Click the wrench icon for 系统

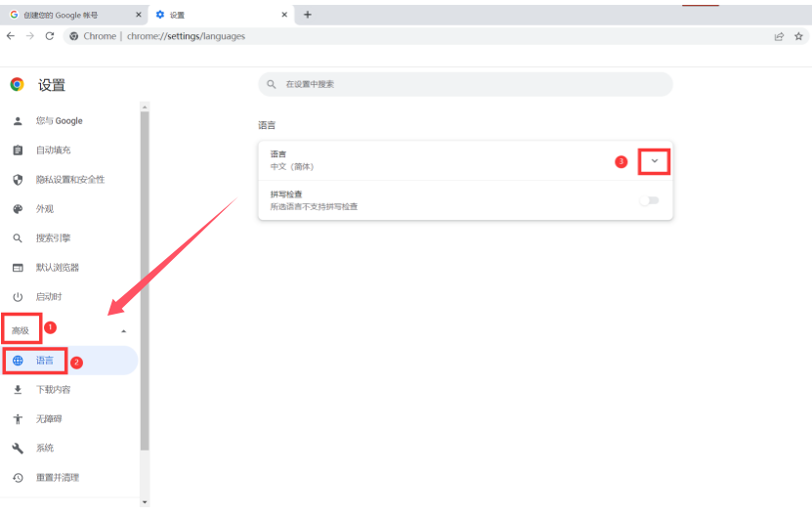point(18,449)
